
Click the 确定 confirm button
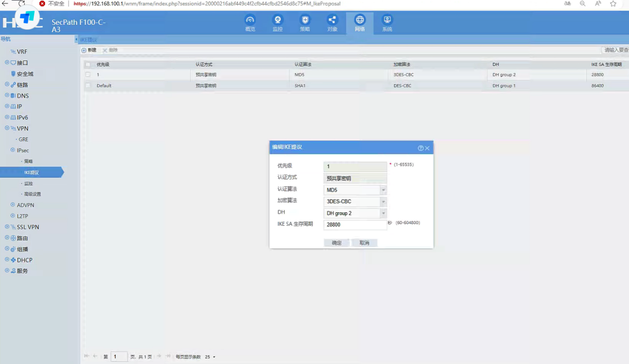click(x=337, y=243)
